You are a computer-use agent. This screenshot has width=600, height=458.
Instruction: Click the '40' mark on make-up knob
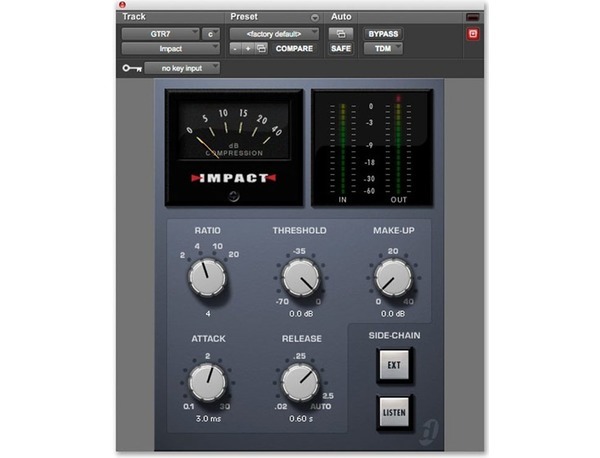click(x=408, y=302)
